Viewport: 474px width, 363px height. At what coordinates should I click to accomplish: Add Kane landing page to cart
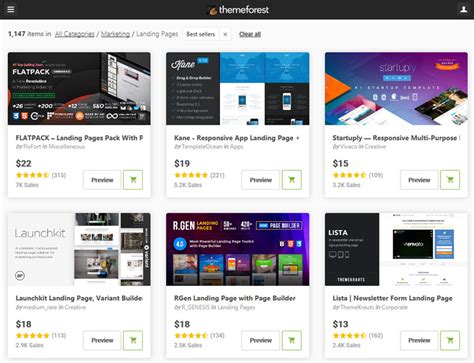(292, 180)
